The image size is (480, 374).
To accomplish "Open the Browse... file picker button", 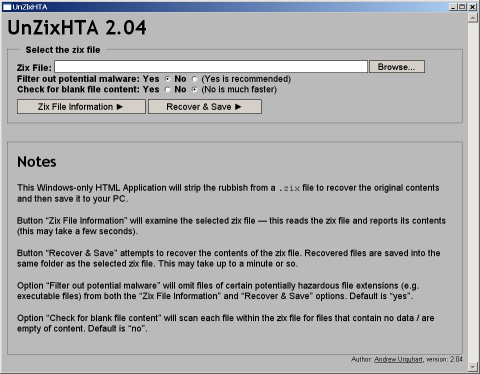I will tap(397, 67).
